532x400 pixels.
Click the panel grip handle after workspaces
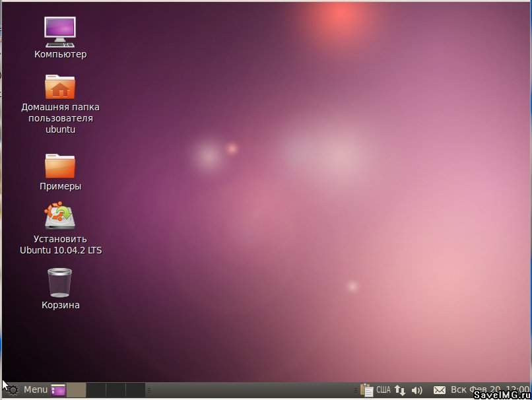click(x=149, y=390)
